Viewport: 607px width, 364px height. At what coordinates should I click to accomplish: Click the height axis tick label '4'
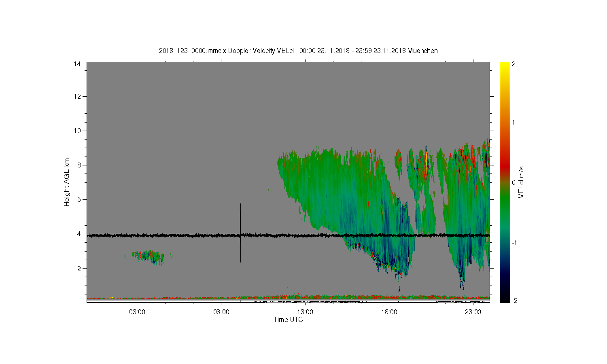pyautogui.click(x=79, y=234)
